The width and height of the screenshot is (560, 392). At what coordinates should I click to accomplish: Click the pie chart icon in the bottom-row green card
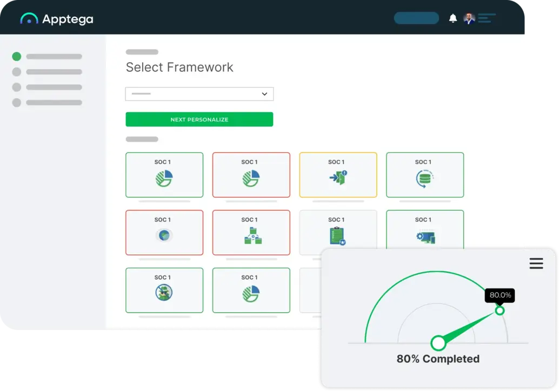[x=251, y=294]
